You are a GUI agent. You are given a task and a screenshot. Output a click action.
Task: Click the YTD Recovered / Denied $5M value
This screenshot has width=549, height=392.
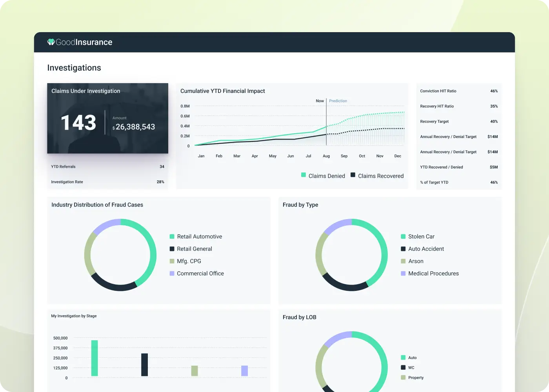tap(493, 167)
